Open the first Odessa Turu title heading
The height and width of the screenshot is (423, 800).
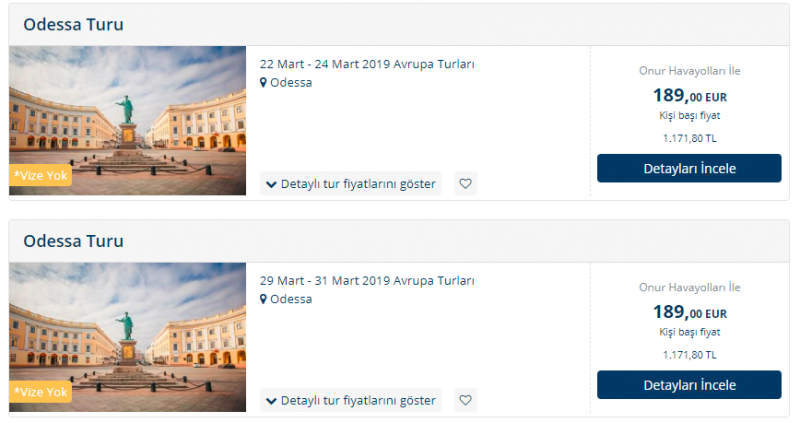(74, 25)
